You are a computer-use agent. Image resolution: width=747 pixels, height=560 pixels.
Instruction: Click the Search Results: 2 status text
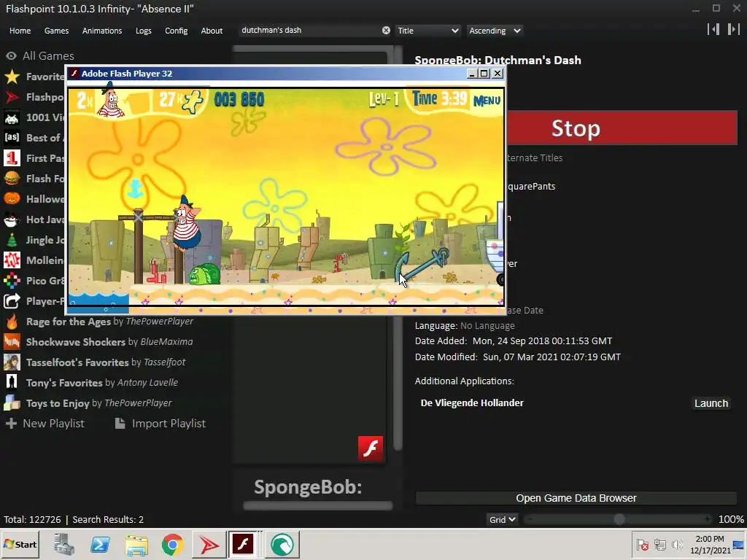click(x=108, y=519)
